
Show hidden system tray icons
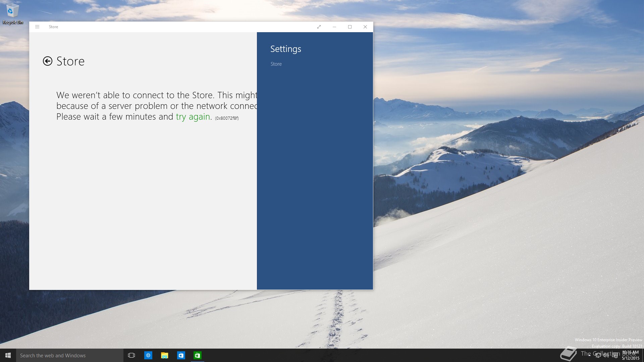tap(589, 355)
